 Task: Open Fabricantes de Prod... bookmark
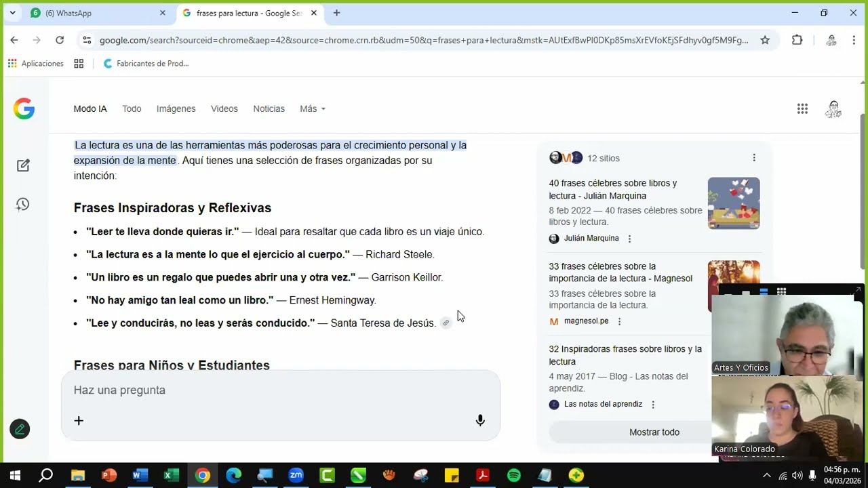click(146, 63)
